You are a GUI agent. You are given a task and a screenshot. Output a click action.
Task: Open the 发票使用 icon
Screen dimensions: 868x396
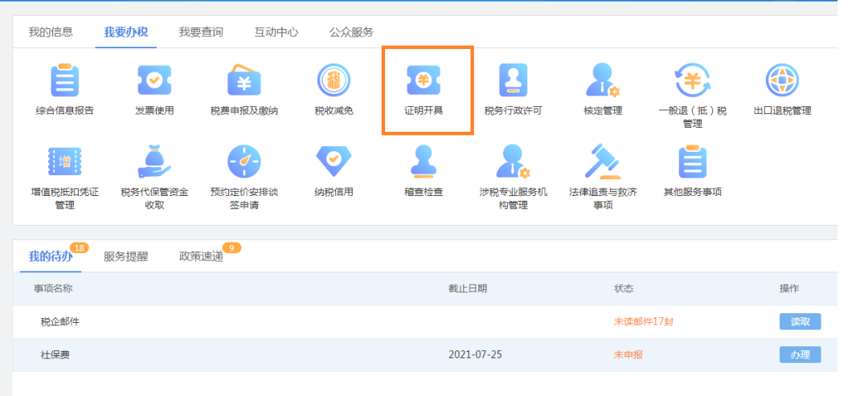click(154, 81)
